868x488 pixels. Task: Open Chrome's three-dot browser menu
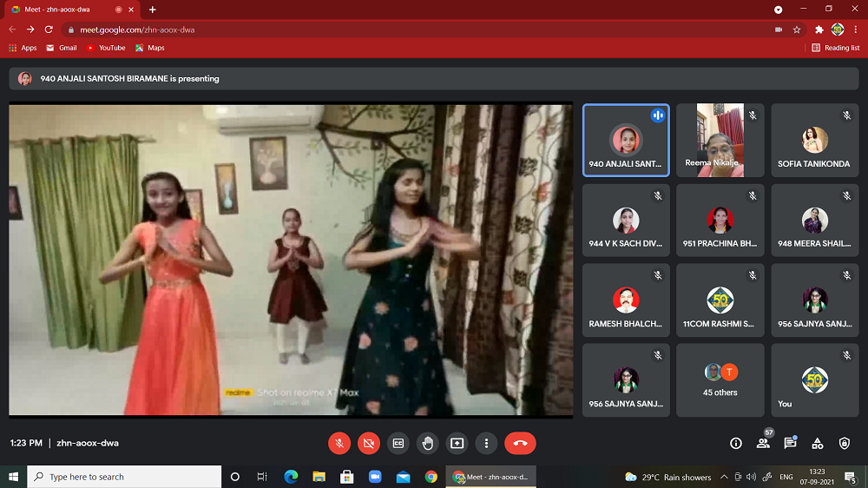(856, 29)
